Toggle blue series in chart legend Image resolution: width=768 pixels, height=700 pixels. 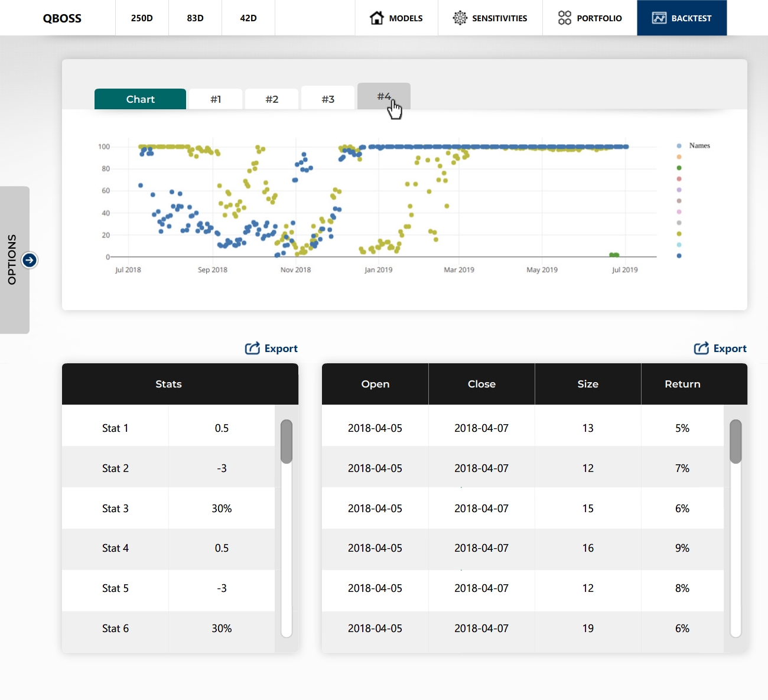[679, 256]
